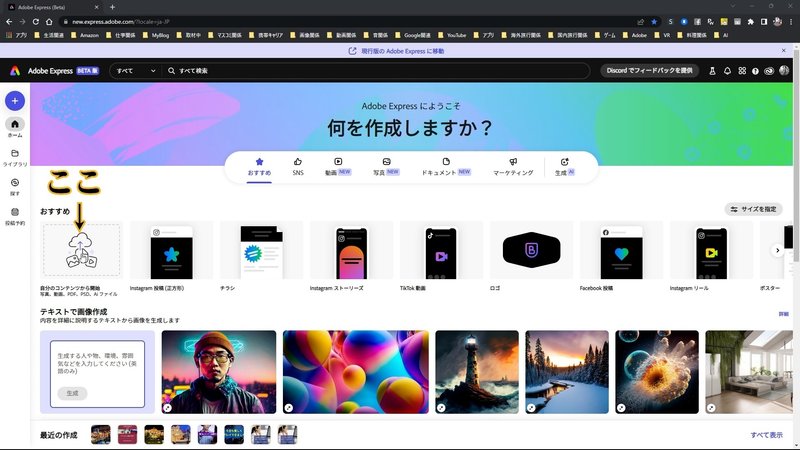
Task: Open the man in beanie sample image
Action: pos(219,372)
